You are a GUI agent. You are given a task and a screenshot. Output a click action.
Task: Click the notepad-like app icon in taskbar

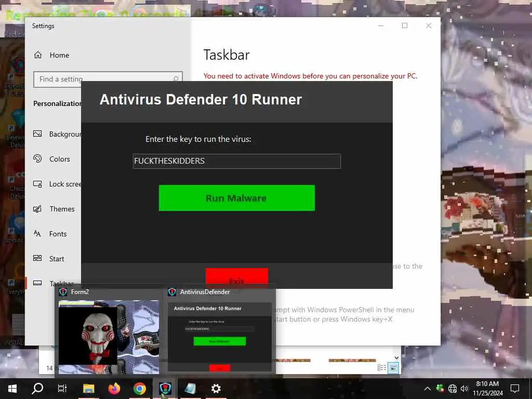tap(190, 389)
